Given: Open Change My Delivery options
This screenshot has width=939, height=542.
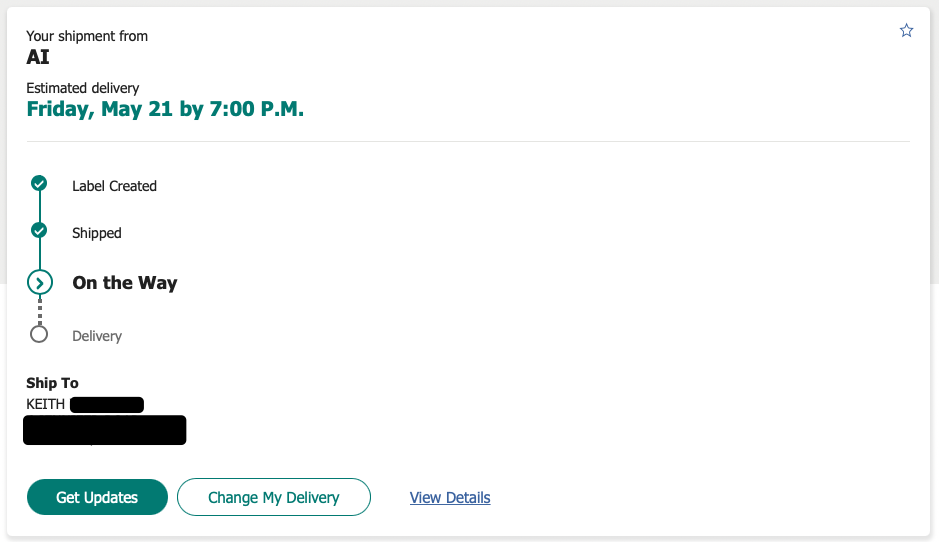Looking at the screenshot, I should 273,497.
